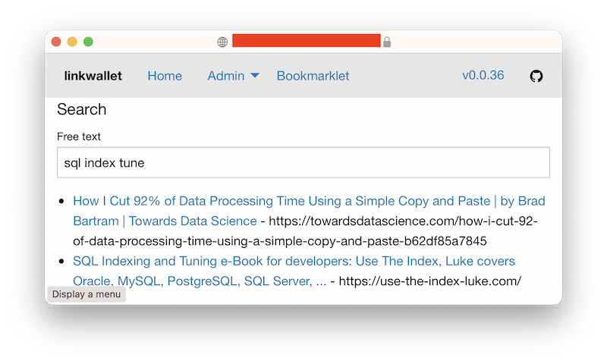Click the globe icon in address bar
Image resolution: width=607 pixels, height=364 pixels.
coord(222,42)
